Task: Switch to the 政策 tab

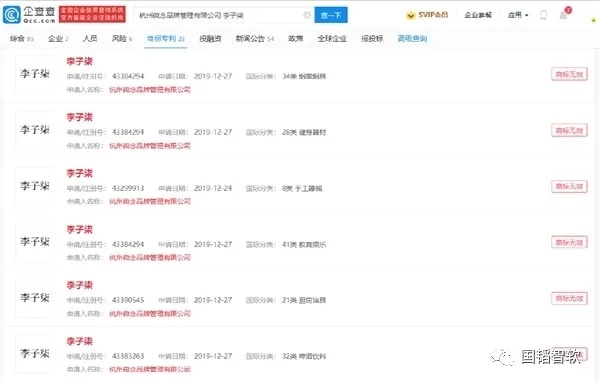Action: click(296, 38)
